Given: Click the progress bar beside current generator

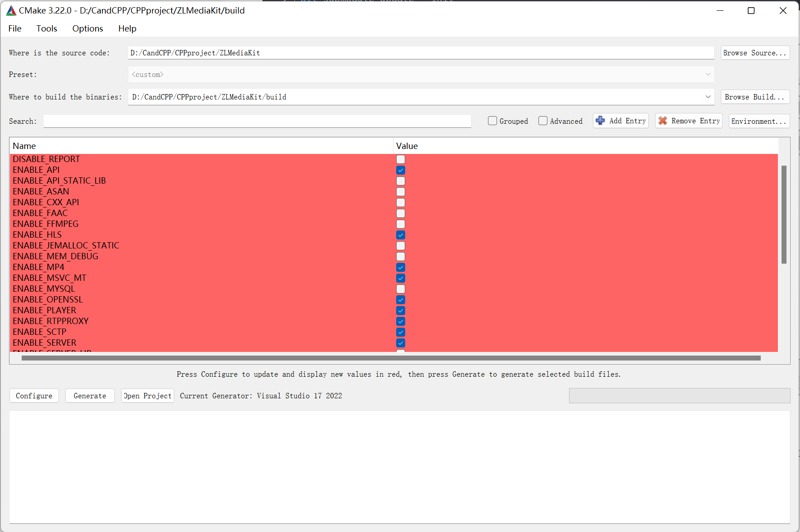Looking at the screenshot, I should click(679, 396).
